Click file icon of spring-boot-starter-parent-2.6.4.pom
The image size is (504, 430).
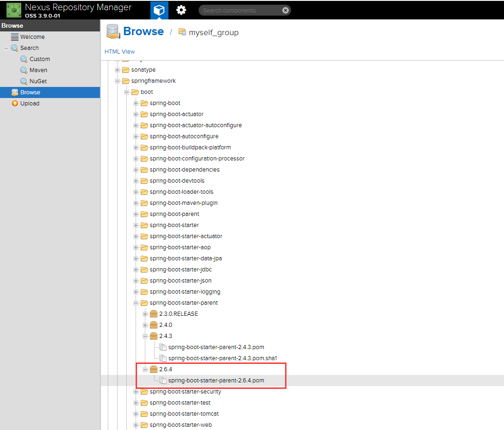click(x=163, y=381)
